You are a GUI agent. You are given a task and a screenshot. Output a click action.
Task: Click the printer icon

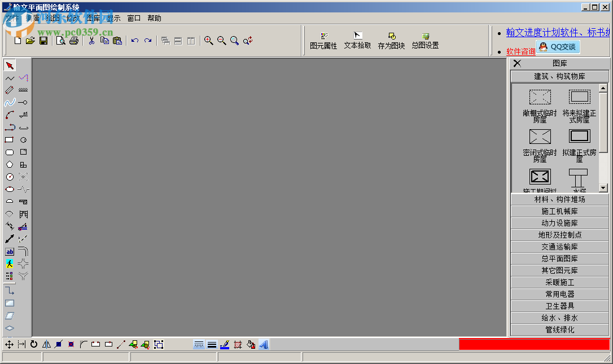(x=74, y=41)
